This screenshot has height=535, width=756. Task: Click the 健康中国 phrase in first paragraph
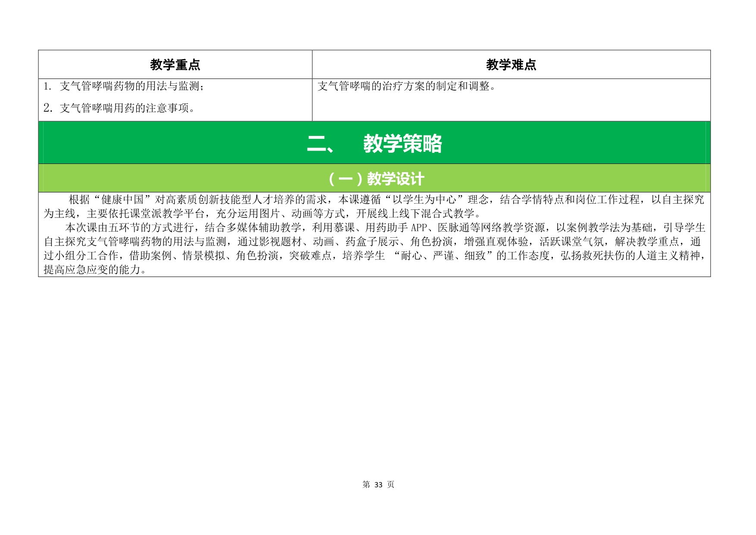point(122,199)
